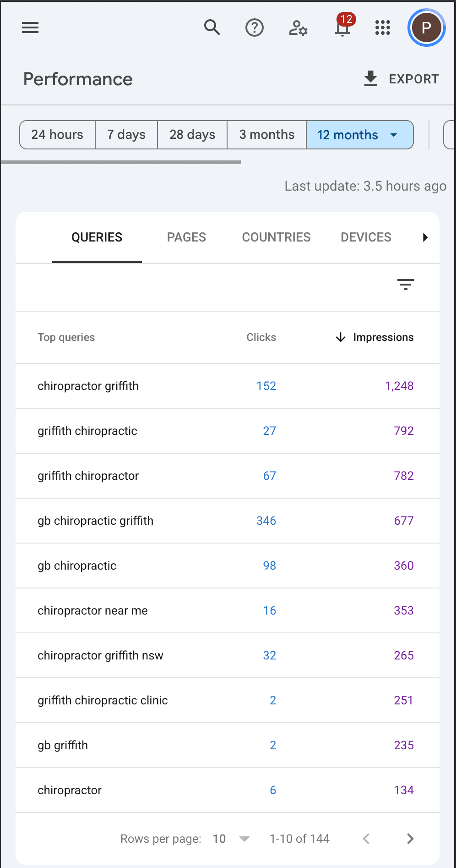
Task: Switch to the Countries tab
Action: 276,237
